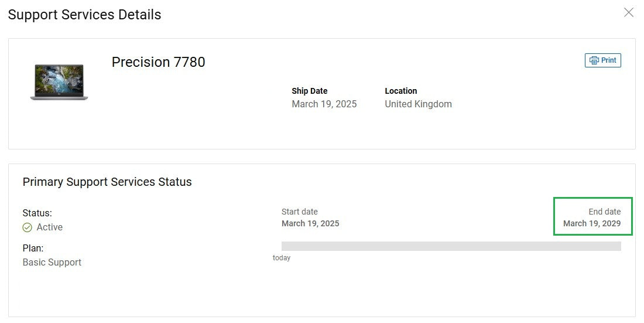Image resolution: width=644 pixels, height=323 pixels.
Task: Click the printer icon in Print button
Action: click(x=594, y=60)
